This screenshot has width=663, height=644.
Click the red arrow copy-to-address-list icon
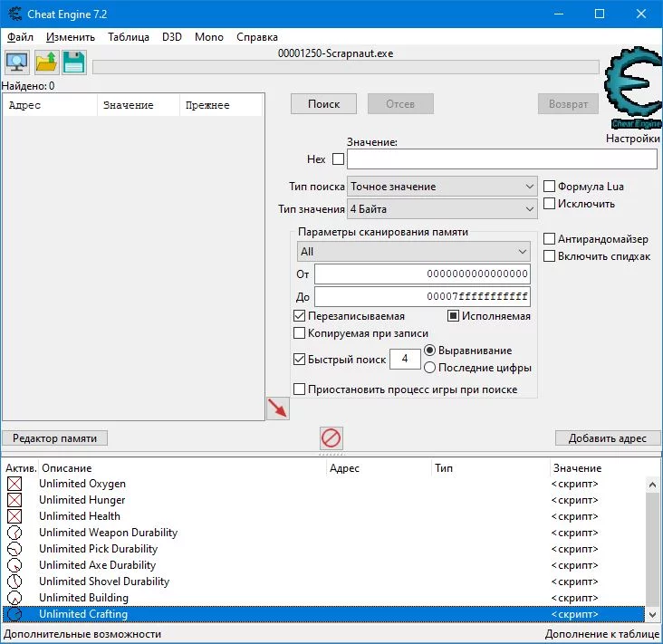pyautogui.click(x=278, y=409)
